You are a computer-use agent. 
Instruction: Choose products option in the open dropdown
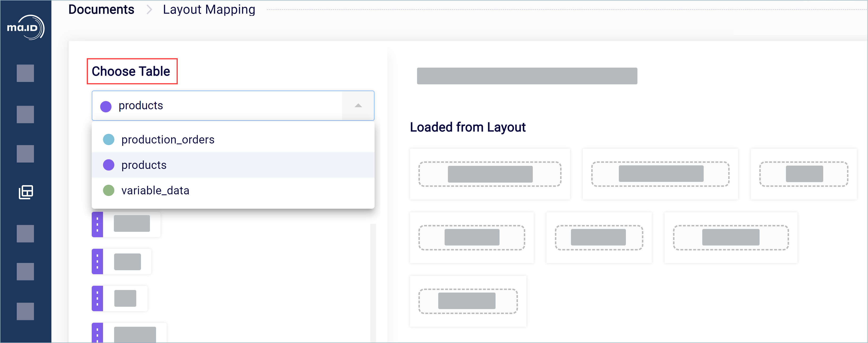[144, 165]
